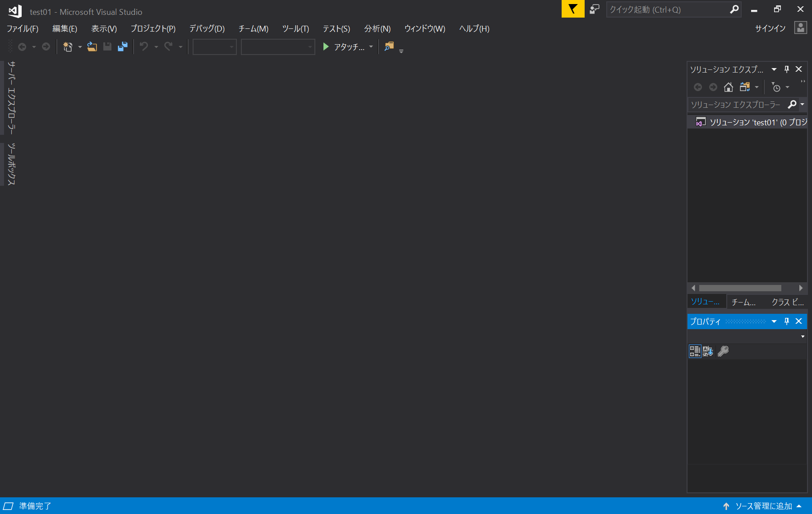
Task: Open the Navigate Backward history dropdown
Action: pyautogui.click(x=34, y=47)
